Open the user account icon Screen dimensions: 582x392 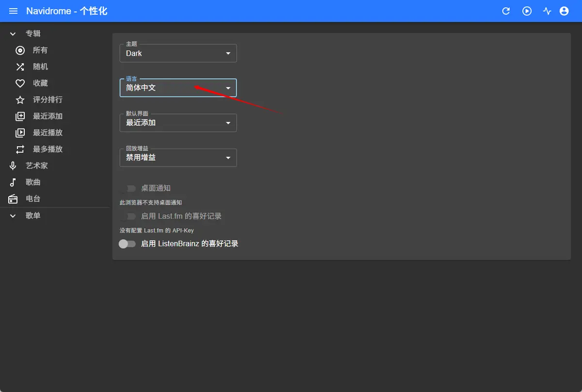(x=564, y=11)
